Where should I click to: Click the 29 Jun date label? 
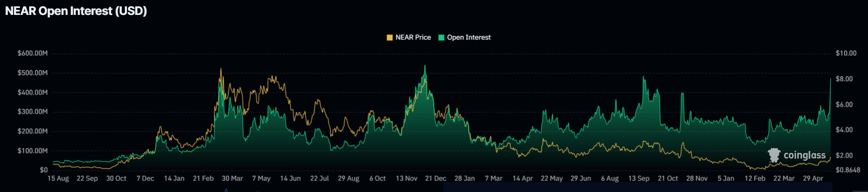click(581, 178)
